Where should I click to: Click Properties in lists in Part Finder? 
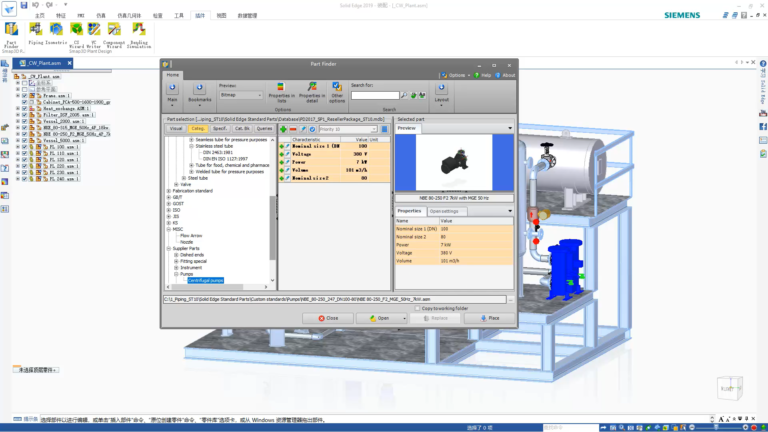coord(282,93)
